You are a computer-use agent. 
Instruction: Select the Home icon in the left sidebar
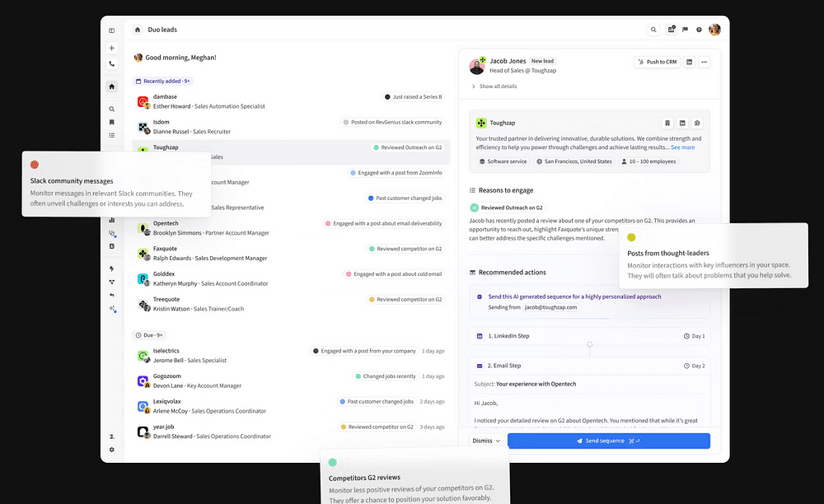coord(111,86)
